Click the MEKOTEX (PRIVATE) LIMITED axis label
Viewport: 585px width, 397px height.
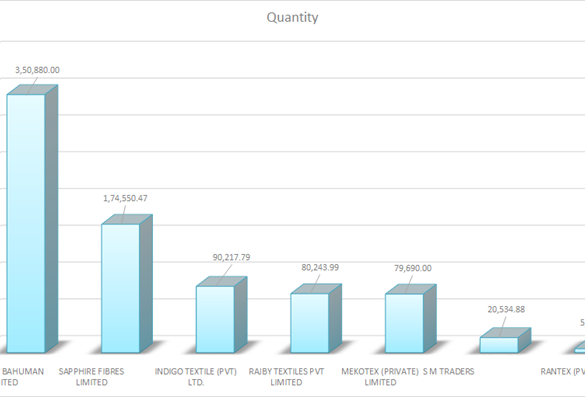(x=380, y=377)
